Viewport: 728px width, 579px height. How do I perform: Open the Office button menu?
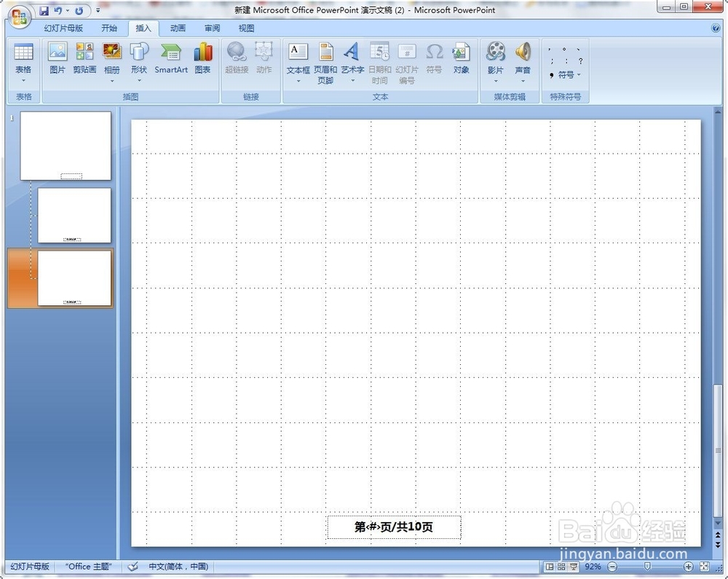(19, 17)
